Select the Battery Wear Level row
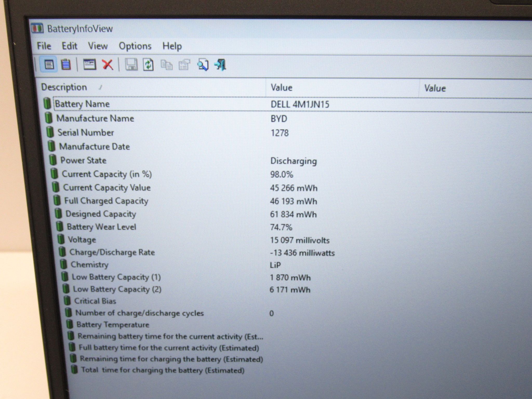The image size is (532, 399). click(x=294, y=227)
